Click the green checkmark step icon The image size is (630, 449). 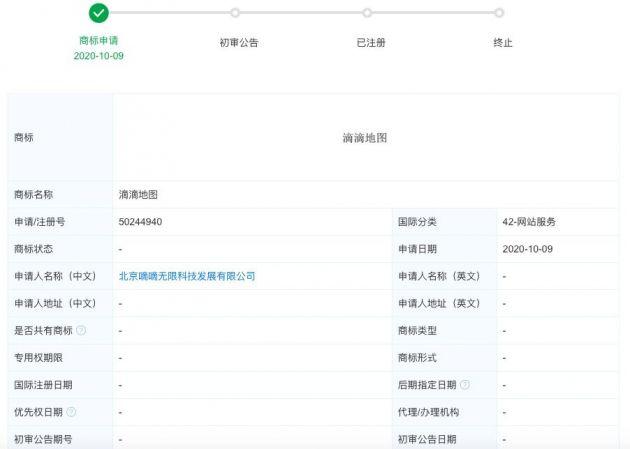point(98,13)
